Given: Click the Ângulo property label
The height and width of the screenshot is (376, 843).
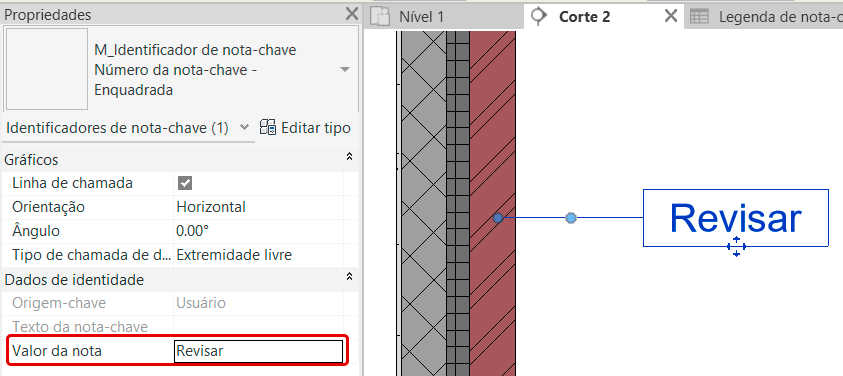Looking at the screenshot, I should tap(35, 231).
